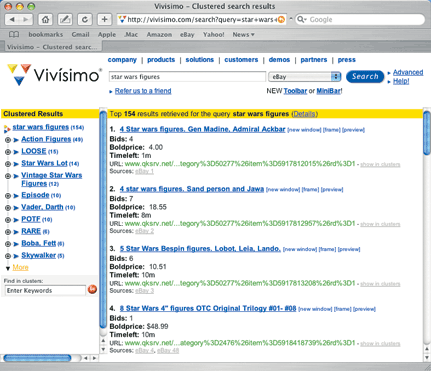This screenshot has height=371, width=431.
Task: Open preview for first result
Action: point(353,130)
